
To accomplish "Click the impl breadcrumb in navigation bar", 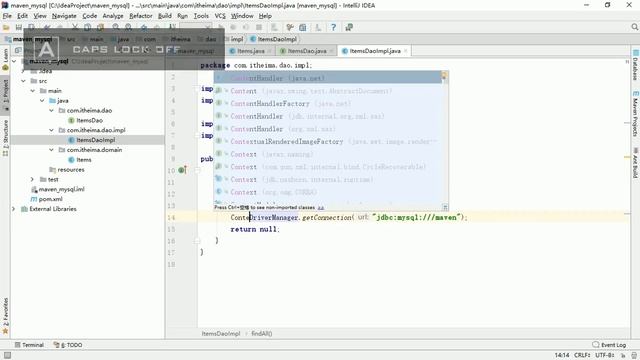I will click(x=234, y=39).
